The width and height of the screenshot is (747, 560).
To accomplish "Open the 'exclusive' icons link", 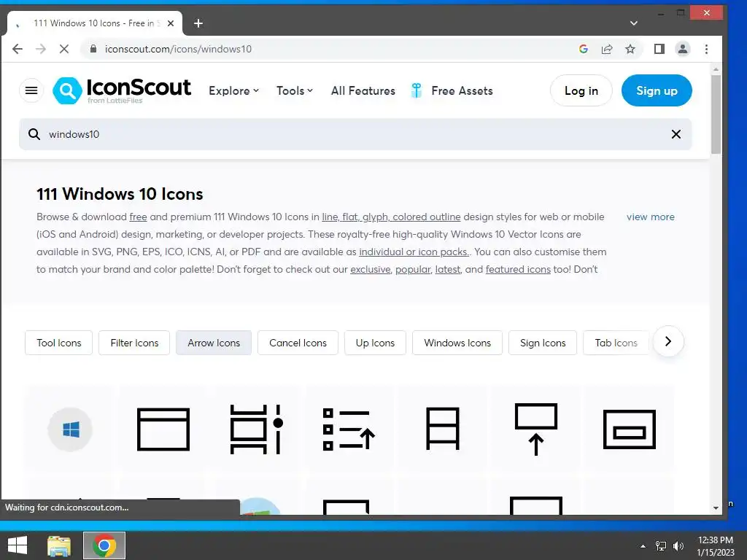I will click(371, 270).
